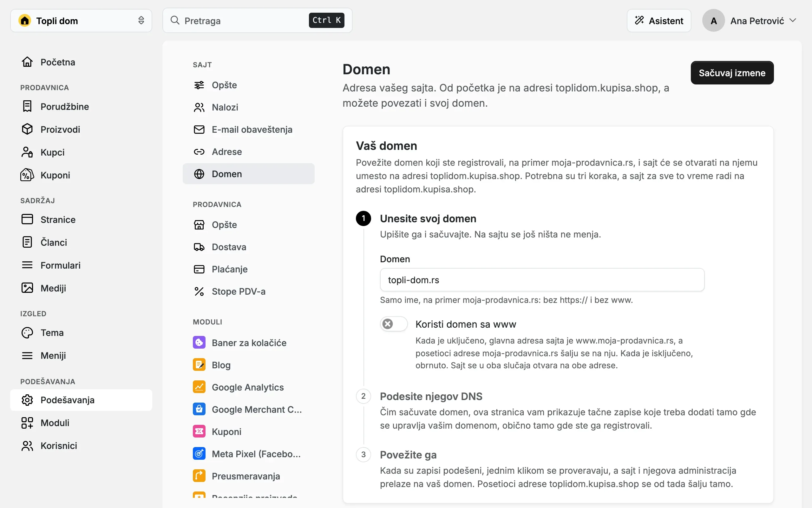Open the Formulari page

(81, 265)
